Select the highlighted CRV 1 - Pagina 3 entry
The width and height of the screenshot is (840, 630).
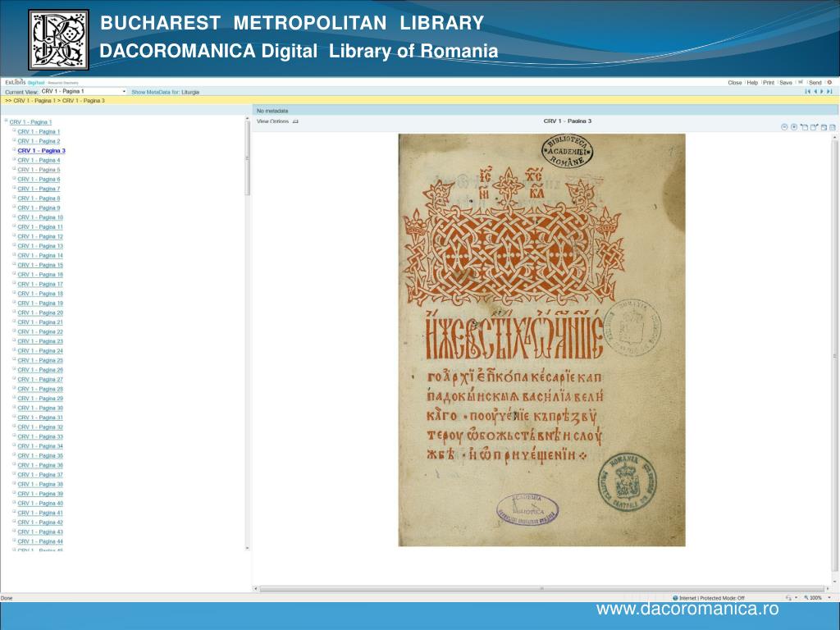coord(41,151)
